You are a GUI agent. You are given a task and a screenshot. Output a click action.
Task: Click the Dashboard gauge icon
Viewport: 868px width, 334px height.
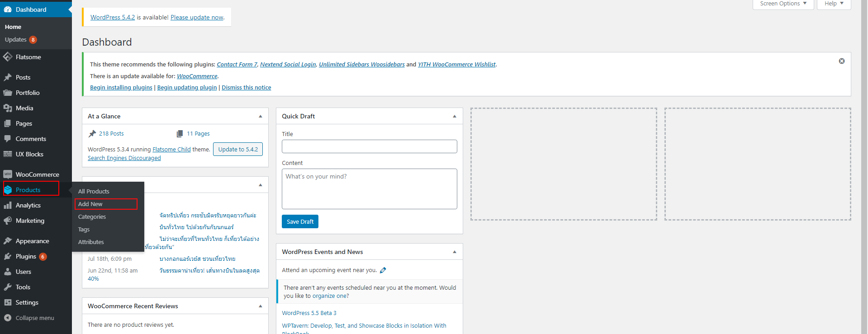coord(8,9)
